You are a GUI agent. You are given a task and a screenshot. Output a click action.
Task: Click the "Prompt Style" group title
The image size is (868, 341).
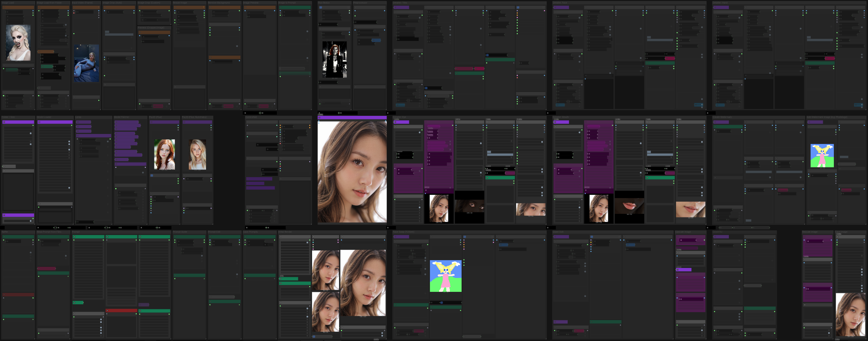(x=180, y=232)
